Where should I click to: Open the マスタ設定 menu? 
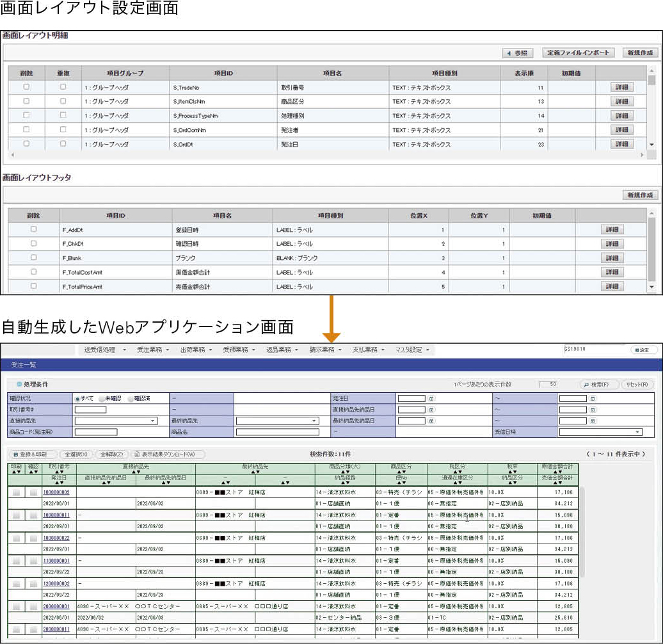(413, 350)
